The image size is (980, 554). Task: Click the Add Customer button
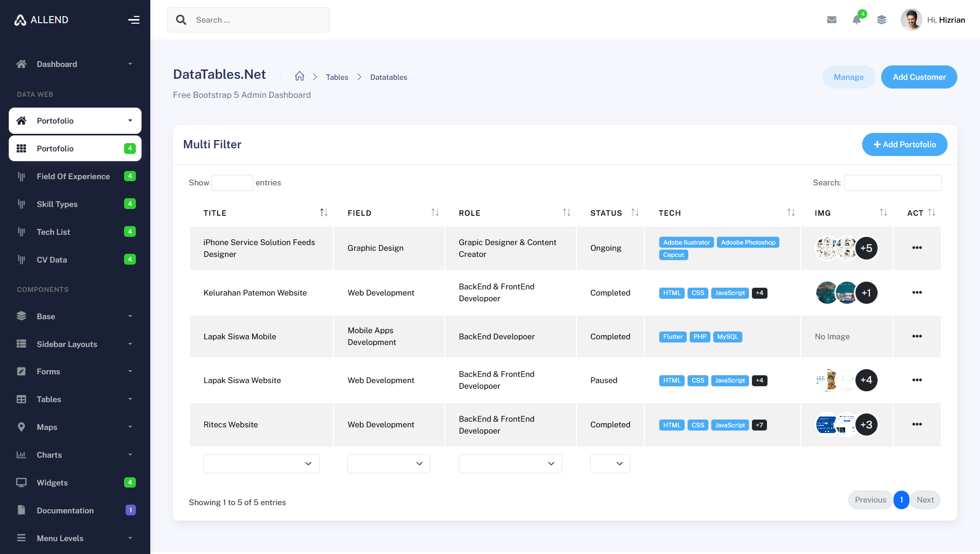click(x=919, y=77)
